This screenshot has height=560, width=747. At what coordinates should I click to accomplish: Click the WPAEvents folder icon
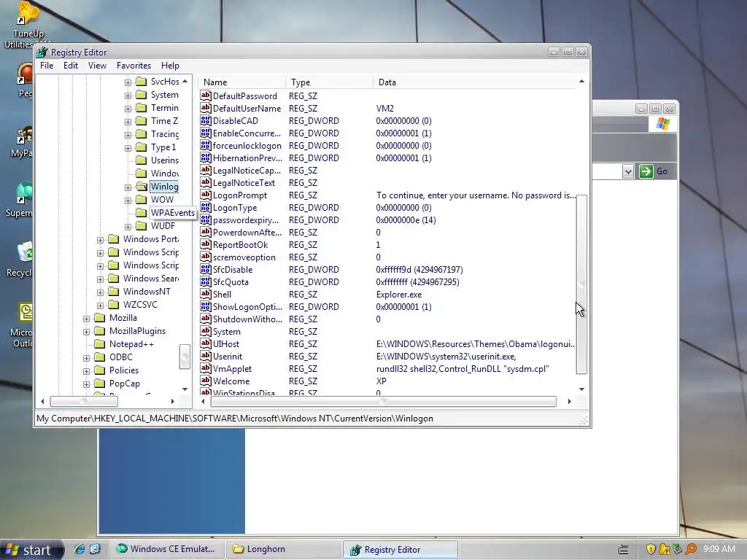[141, 212]
